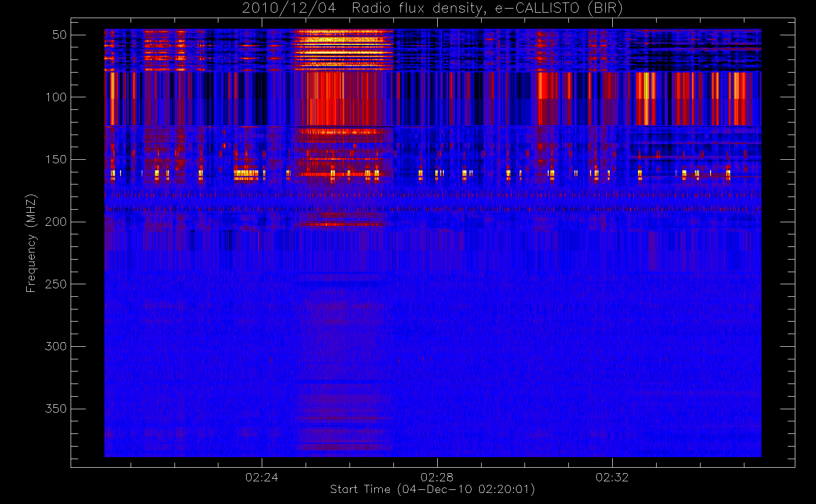This screenshot has width=816, height=504.
Task: Click the '02:28' time tick label
Action: point(437,477)
